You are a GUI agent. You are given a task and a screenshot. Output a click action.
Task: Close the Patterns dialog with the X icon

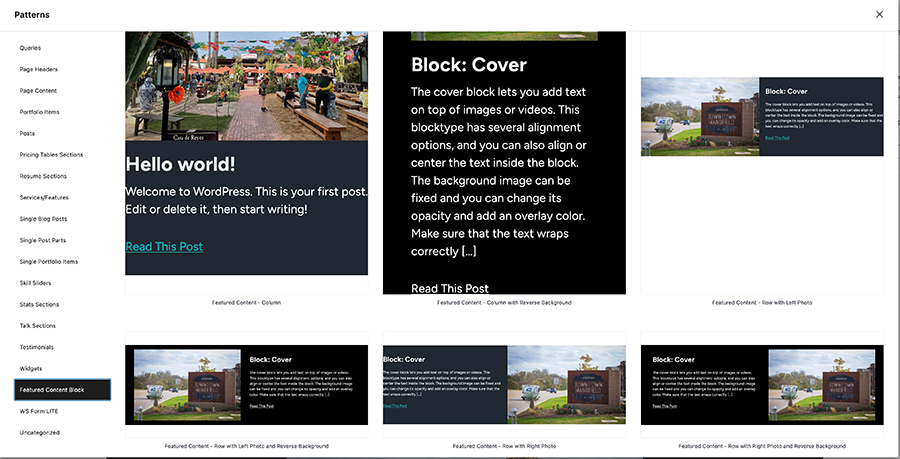click(879, 14)
